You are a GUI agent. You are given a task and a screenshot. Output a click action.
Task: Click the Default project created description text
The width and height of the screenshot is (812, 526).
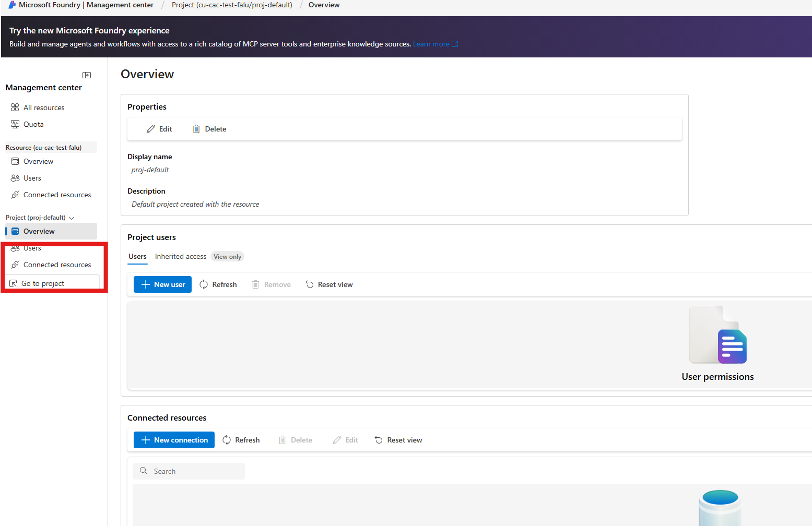click(x=195, y=204)
